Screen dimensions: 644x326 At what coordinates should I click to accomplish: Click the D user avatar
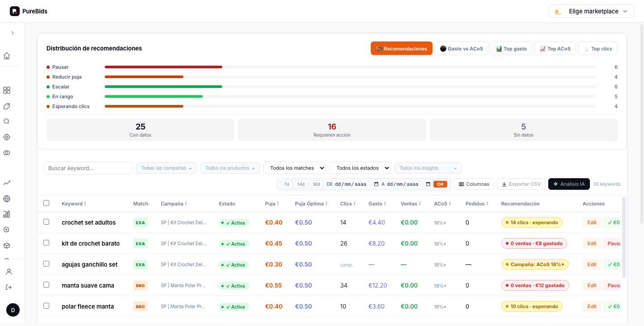pos(13,310)
